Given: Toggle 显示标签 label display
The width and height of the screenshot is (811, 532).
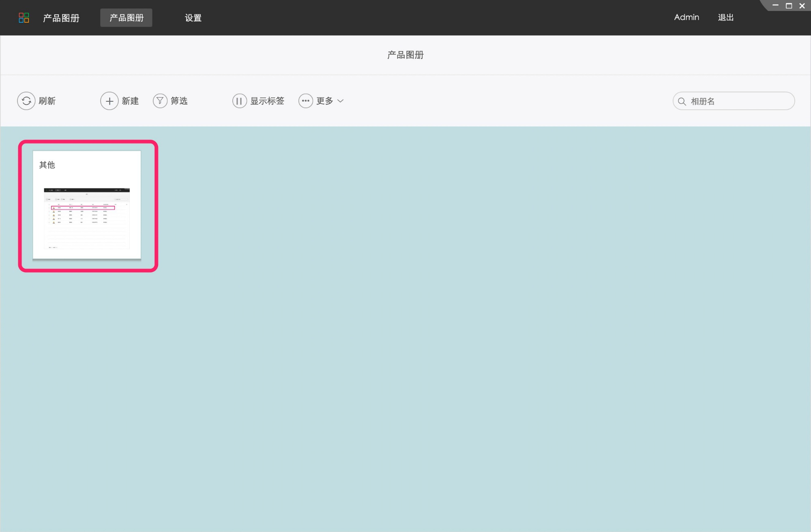Looking at the screenshot, I should tap(267, 101).
